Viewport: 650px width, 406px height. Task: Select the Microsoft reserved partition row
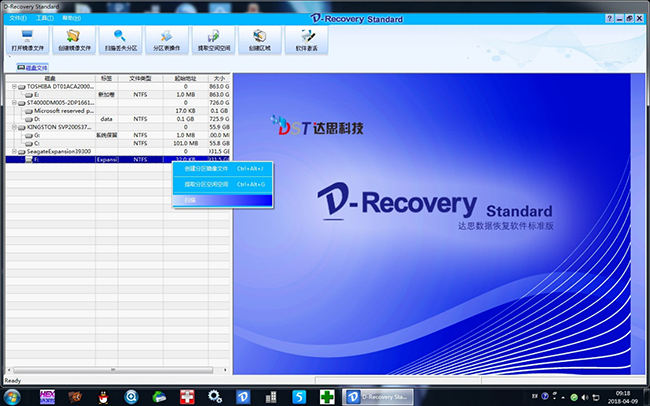pyautogui.click(x=118, y=111)
